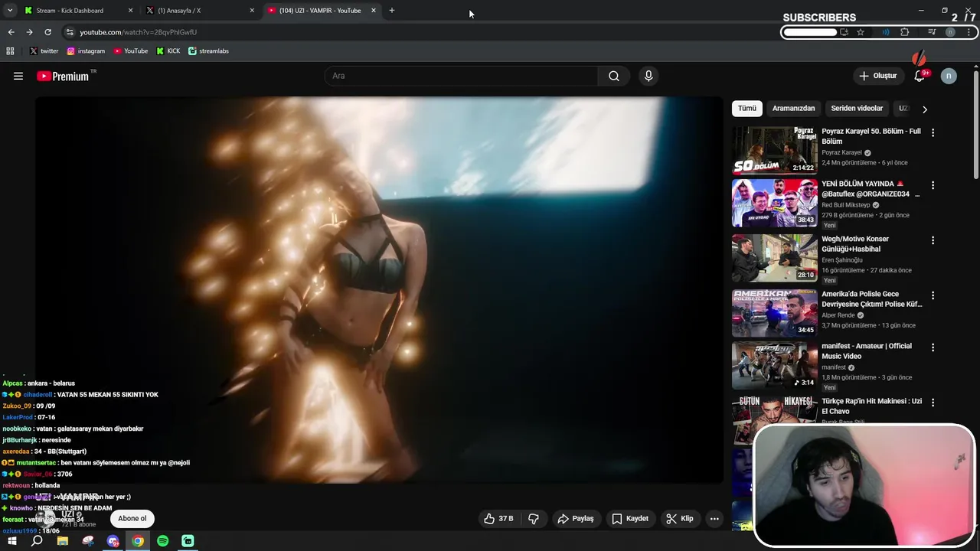Open tab search dropdown arrow
980x551 pixels.
point(10,11)
